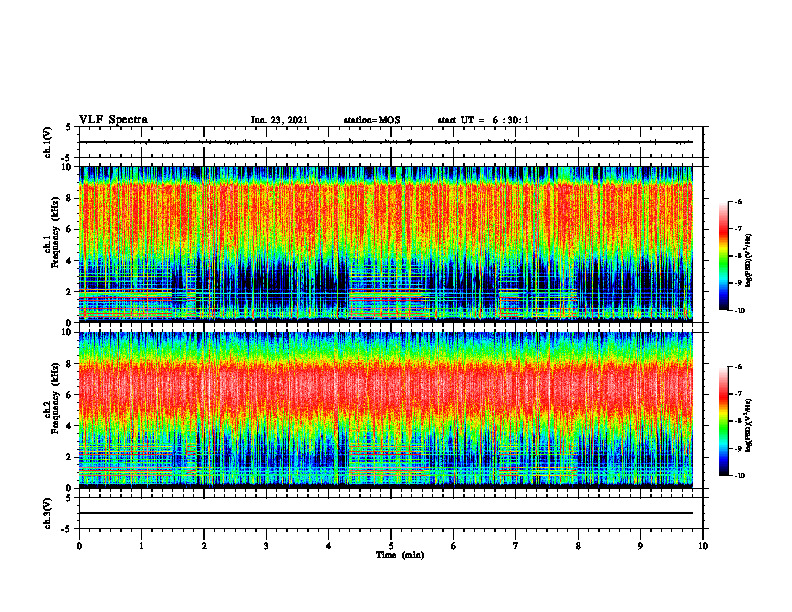Viewport: 792px width, 612px height.
Task: Click the "0" tick on the time axis
Action: 79,546
